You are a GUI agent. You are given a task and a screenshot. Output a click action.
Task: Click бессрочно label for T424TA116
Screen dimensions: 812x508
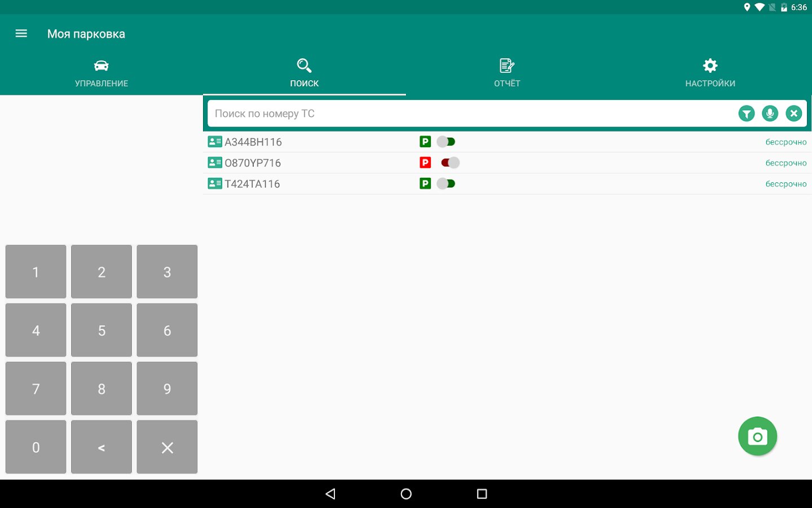786,184
